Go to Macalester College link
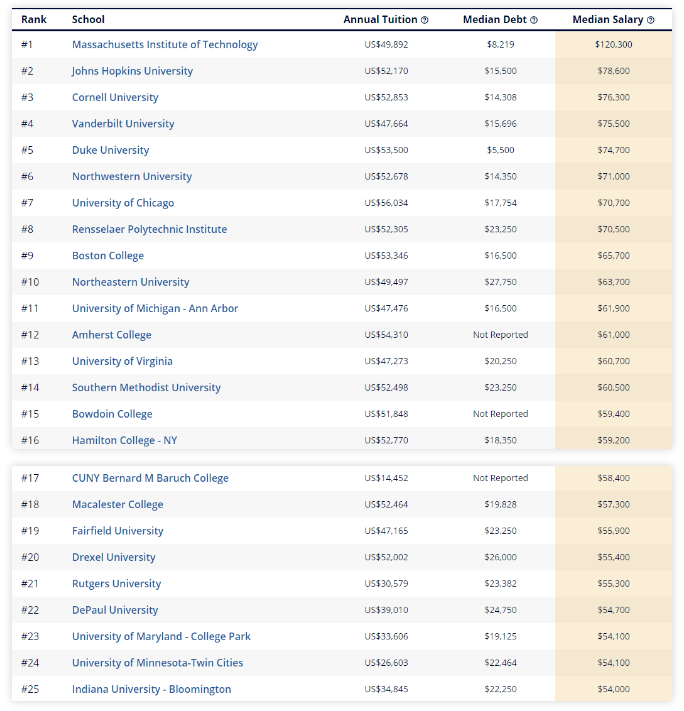 tap(117, 504)
